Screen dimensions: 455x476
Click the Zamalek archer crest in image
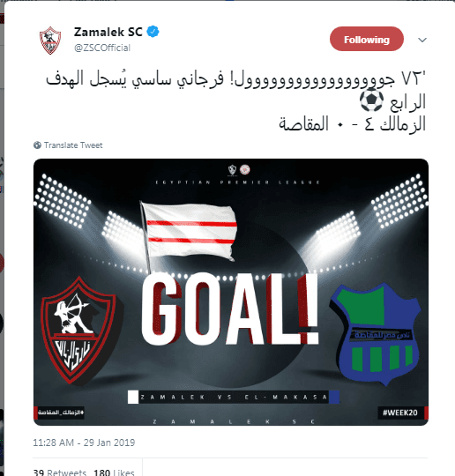click(79, 331)
